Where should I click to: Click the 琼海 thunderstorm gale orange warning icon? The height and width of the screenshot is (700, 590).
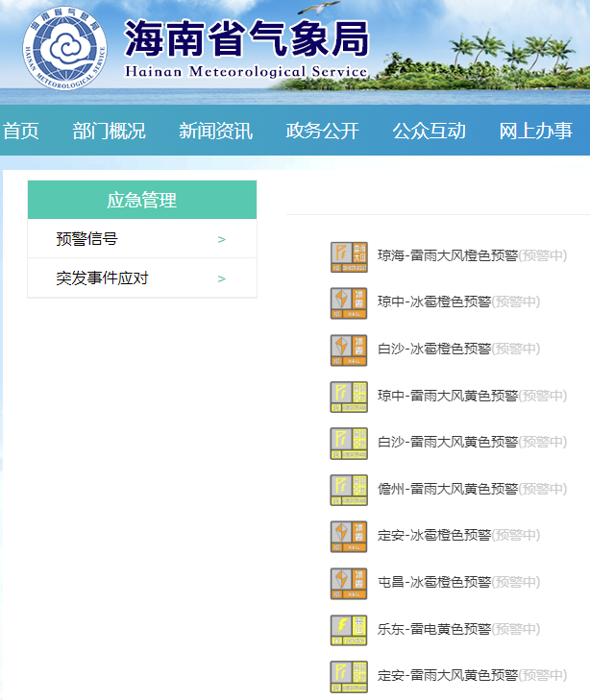tap(349, 256)
